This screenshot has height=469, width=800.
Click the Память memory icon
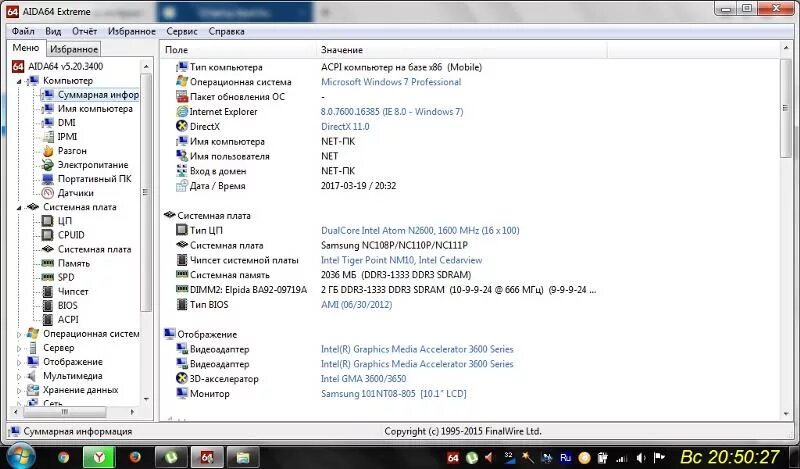[x=47, y=263]
